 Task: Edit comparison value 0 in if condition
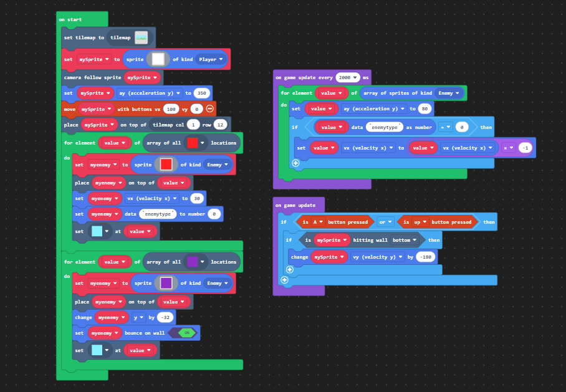pyautogui.click(x=462, y=127)
